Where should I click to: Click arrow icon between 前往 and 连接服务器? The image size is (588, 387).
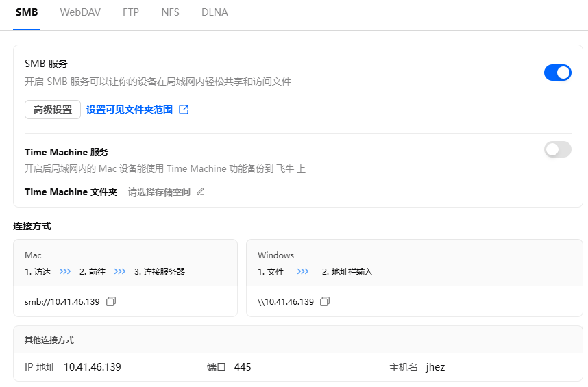tap(120, 271)
